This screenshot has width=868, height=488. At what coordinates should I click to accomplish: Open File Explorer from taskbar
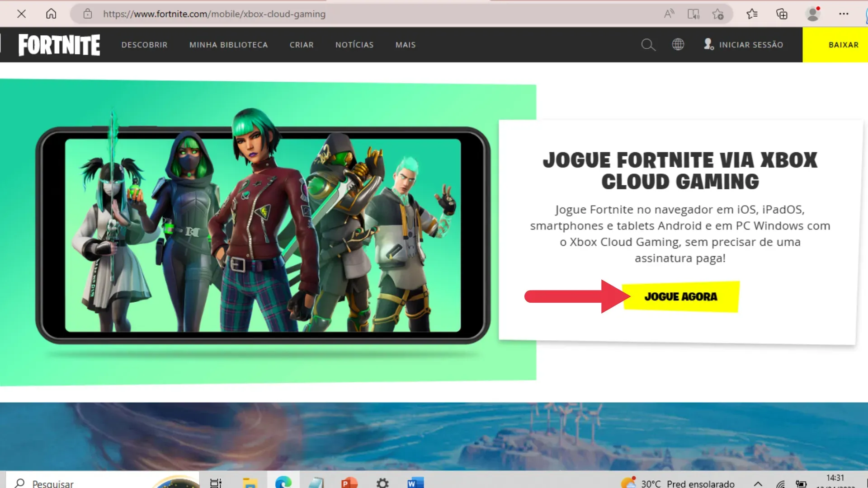[x=250, y=483]
